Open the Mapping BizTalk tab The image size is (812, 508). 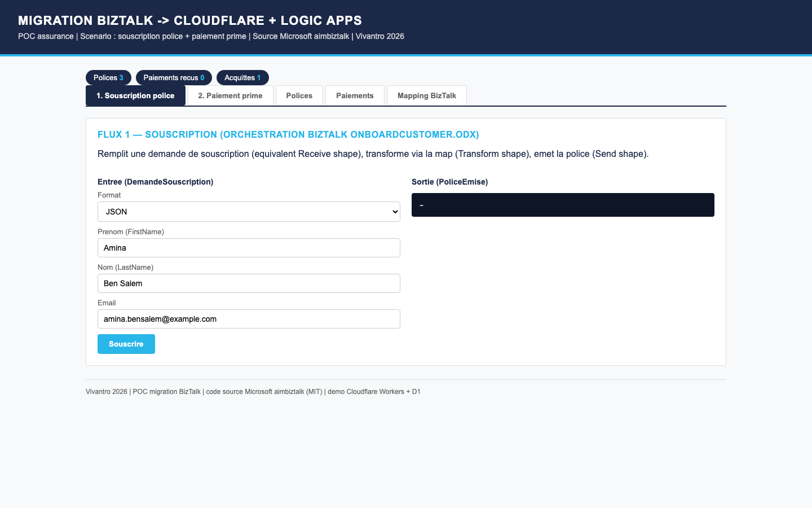tap(426, 95)
